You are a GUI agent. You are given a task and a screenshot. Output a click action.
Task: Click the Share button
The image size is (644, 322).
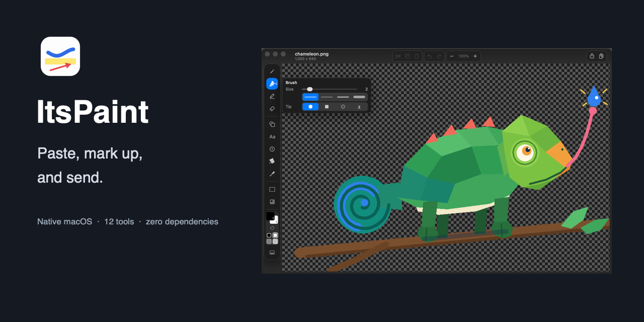592,56
